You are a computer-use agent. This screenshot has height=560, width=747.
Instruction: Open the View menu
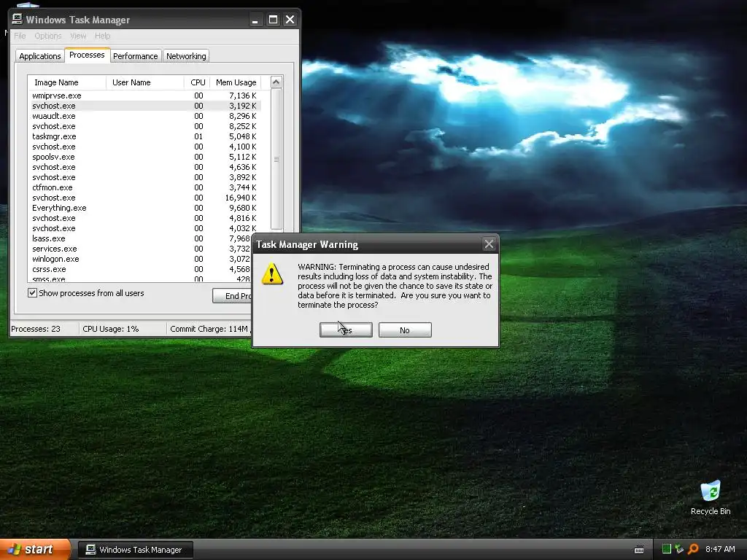point(78,36)
